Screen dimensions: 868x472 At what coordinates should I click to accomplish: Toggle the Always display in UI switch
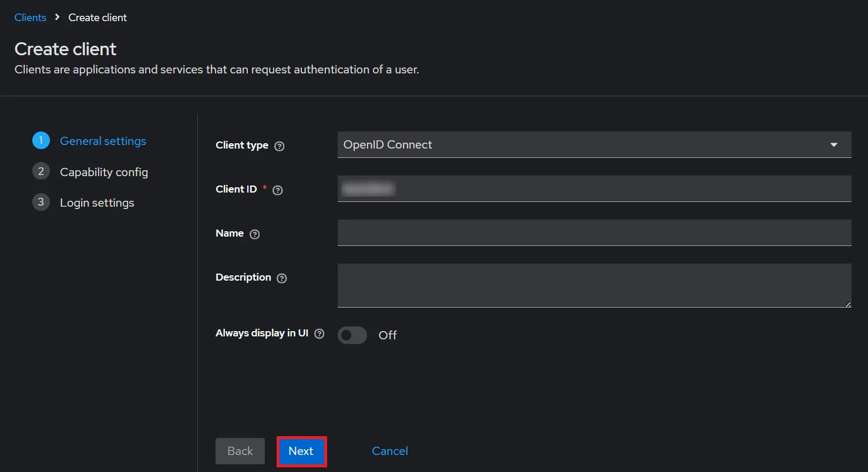pyautogui.click(x=352, y=335)
